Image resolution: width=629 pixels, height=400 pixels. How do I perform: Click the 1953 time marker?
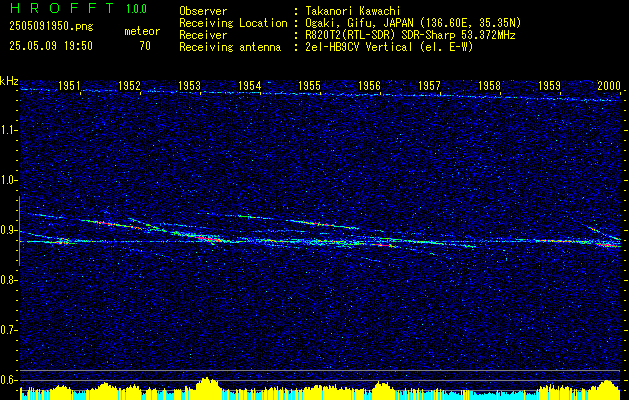tap(189, 85)
